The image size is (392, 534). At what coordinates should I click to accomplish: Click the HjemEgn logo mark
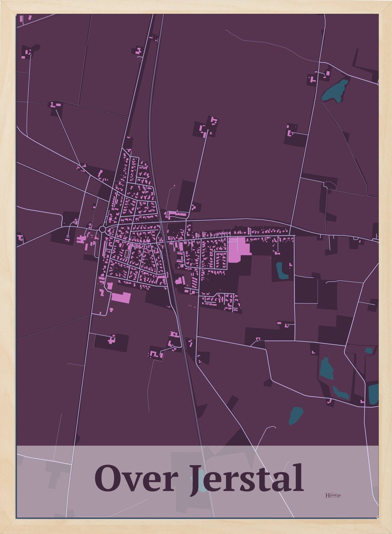coord(333,495)
